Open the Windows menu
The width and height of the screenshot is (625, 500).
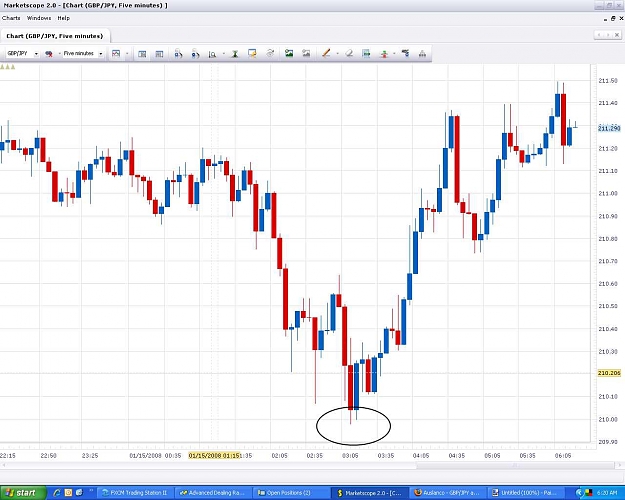click(39, 18)
